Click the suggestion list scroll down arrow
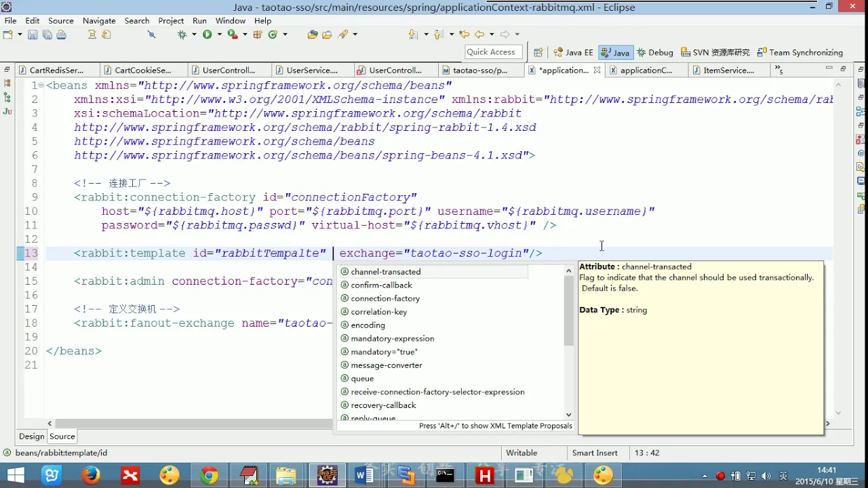Viewport: 868px width, 488px height. tap(569, 415)
